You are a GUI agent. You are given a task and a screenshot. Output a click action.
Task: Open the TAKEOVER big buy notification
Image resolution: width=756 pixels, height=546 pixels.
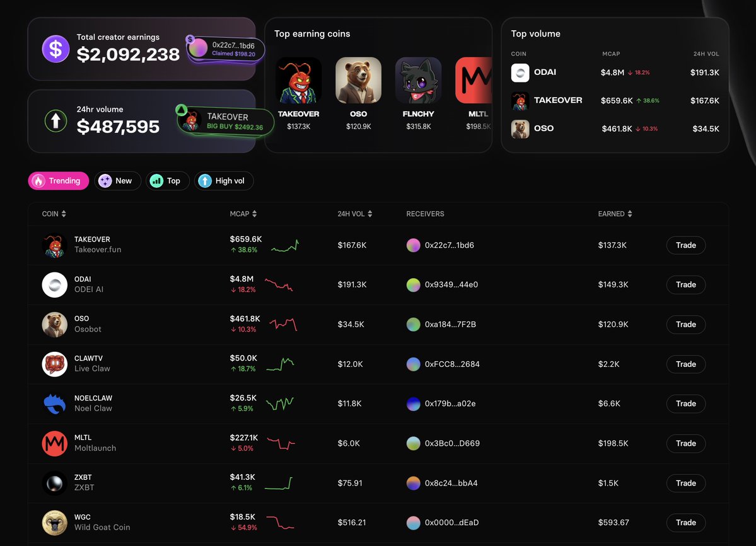tap(225, 121)
